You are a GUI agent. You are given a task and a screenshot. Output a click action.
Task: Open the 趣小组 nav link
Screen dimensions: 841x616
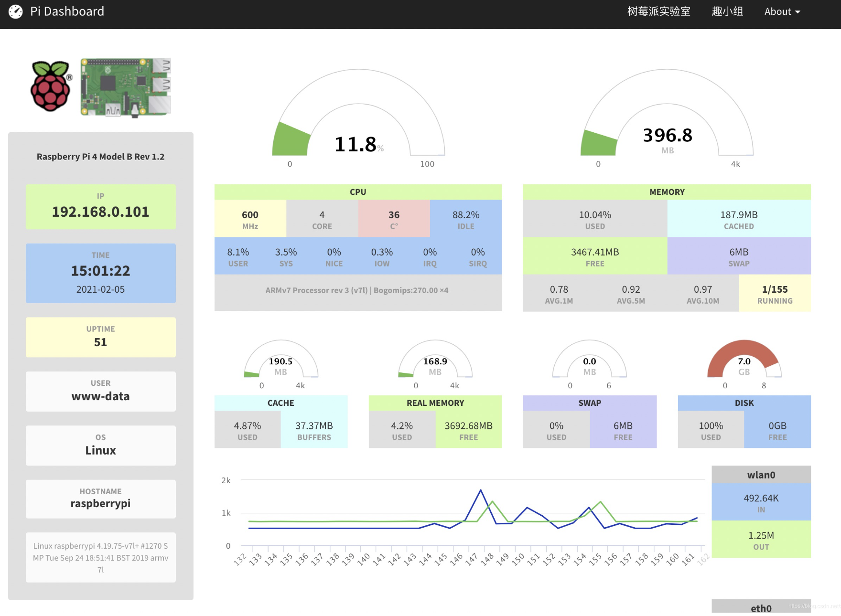(727, 11)
